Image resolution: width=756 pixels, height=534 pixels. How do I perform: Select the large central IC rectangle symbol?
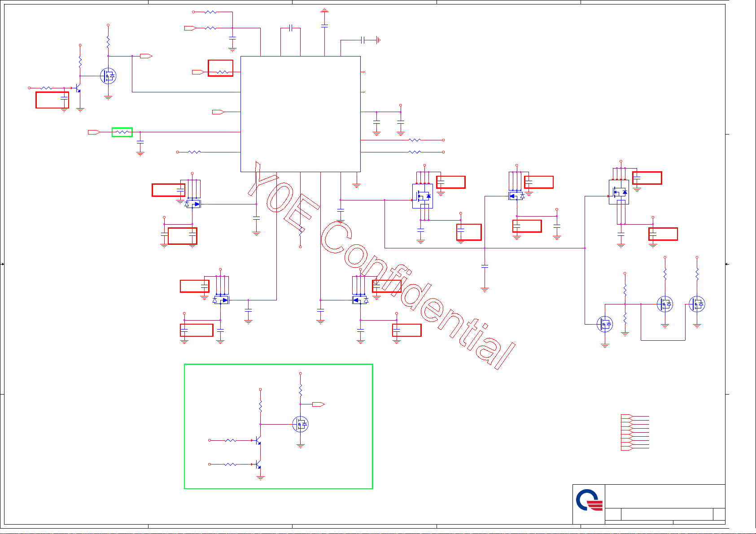[x=301, y=114]
